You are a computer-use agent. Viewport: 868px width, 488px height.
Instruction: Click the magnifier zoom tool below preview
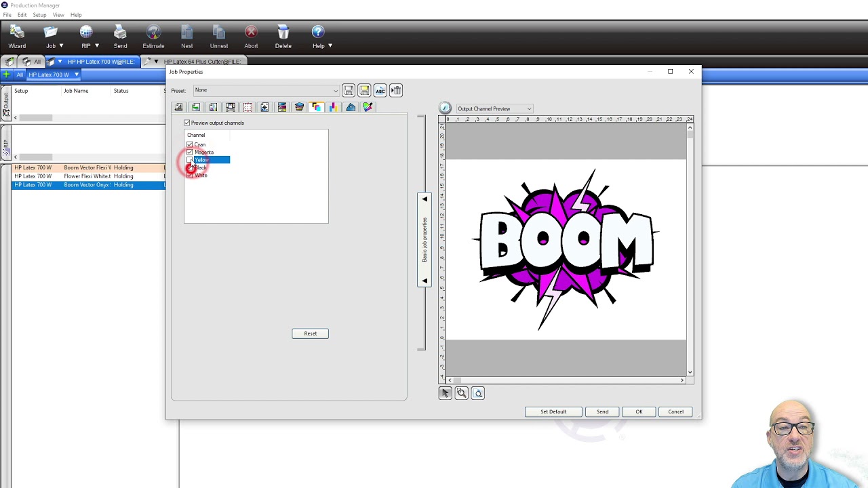click(x=478, y=393)
